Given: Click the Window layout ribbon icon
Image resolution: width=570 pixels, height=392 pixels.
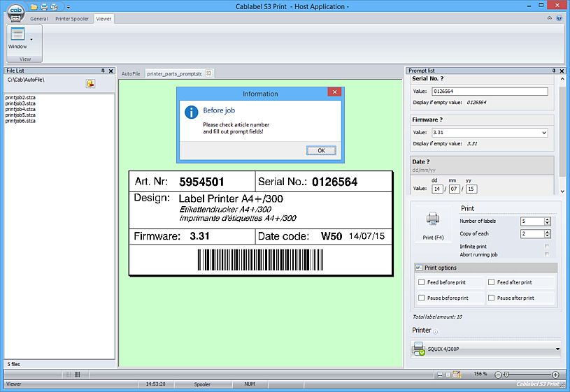Looking at the screenshot, I should pos(17,34).
